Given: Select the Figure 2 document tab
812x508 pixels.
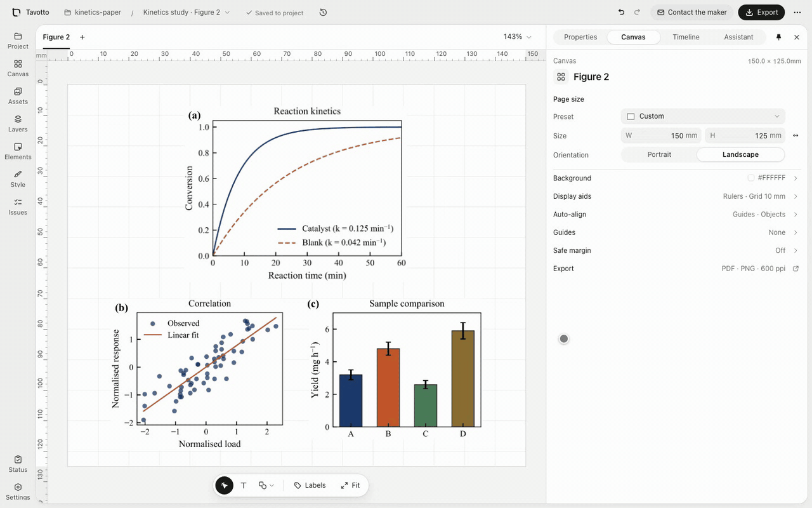Looking at the screenshot, I should pos(56,37).
